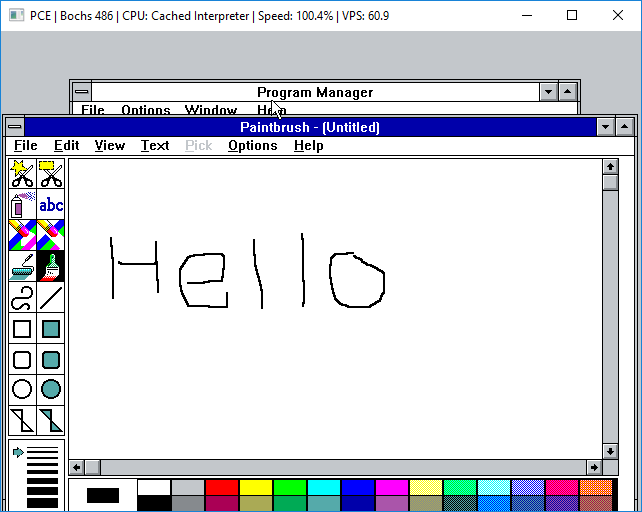Screen dimensions: 642x512
Task: Select the thinnest line width beside the arrow
Action: click(x=42, y=449)
